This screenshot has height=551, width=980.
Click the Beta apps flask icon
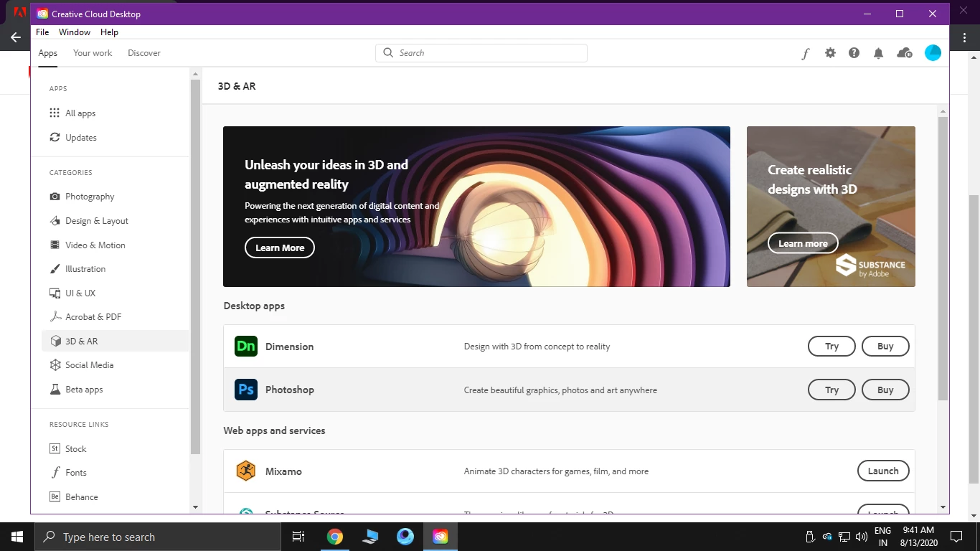point(55,390)
